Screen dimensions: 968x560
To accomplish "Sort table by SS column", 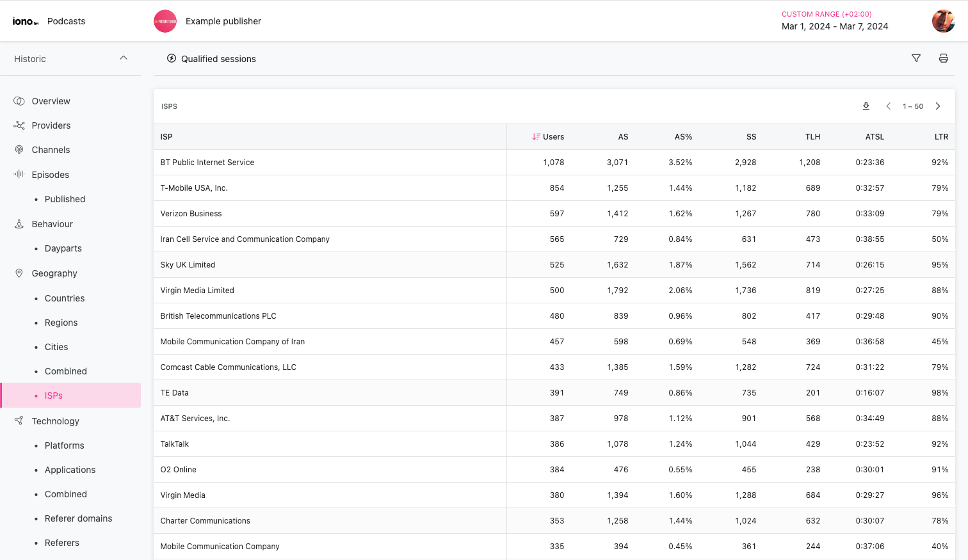I will point(751,137).
